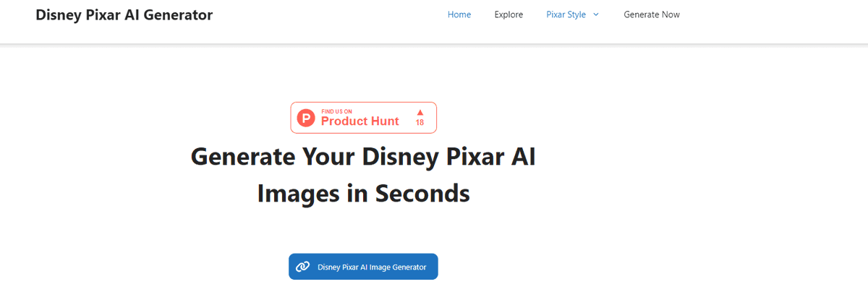Screen dimensions: 868x292
Task: Click the small FIND US ON label
Action: (336, 111)
